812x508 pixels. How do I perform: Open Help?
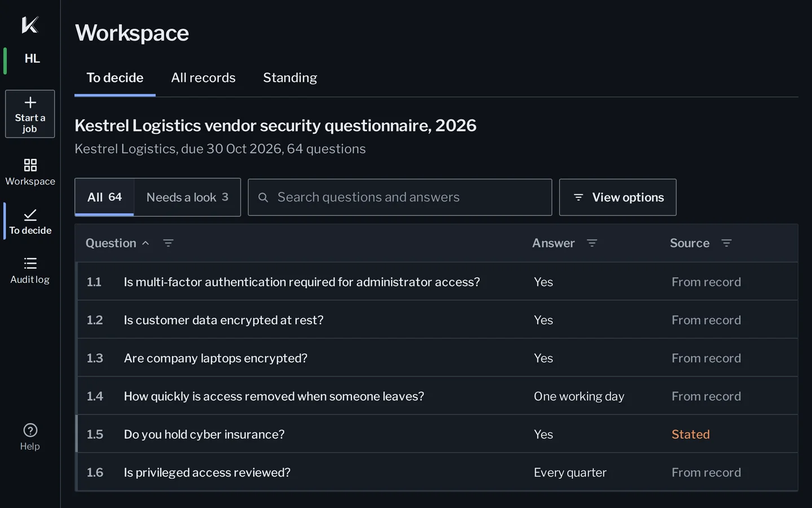click(x=30, y=437)
